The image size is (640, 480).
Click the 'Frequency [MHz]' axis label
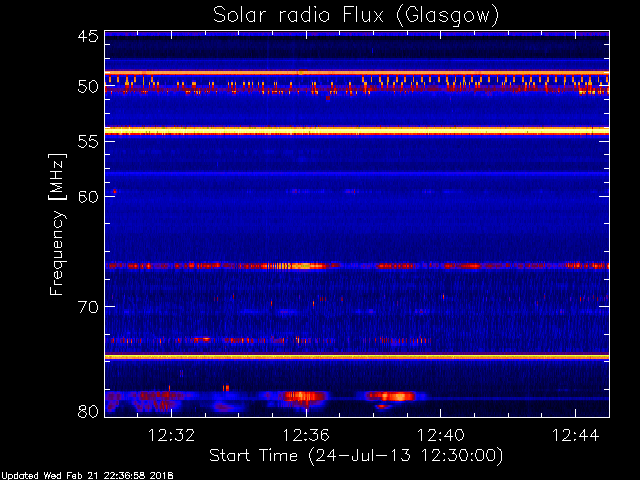click(x=57, y=224)
